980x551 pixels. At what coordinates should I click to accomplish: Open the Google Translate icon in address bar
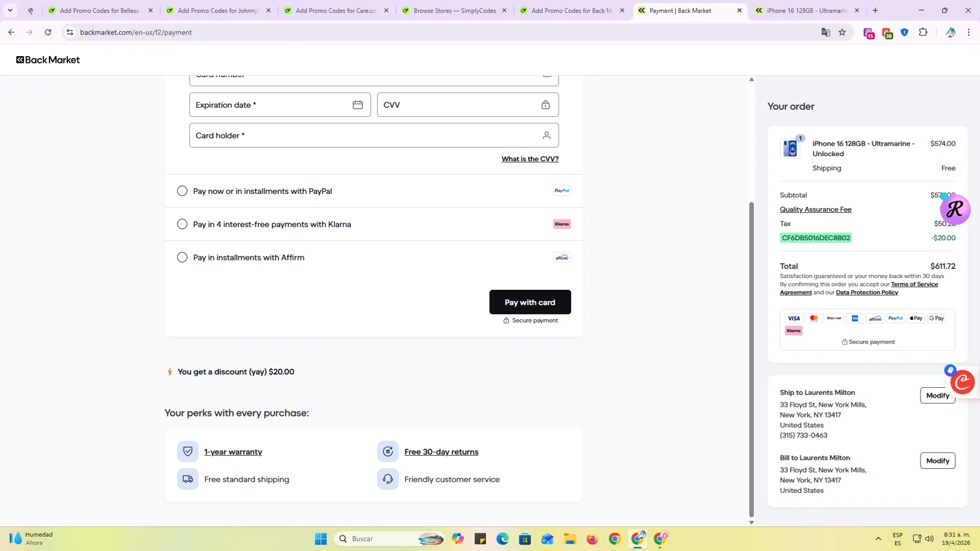(826, 32)
